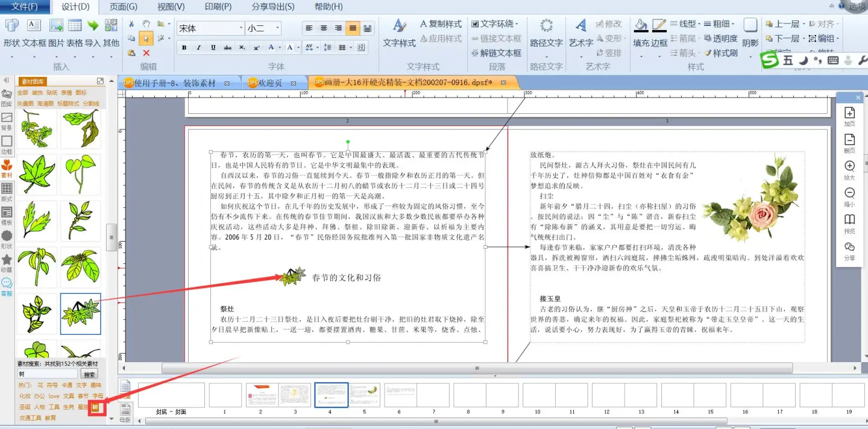
Task: Click the 搜索 search button
Action: pos(89,374)
